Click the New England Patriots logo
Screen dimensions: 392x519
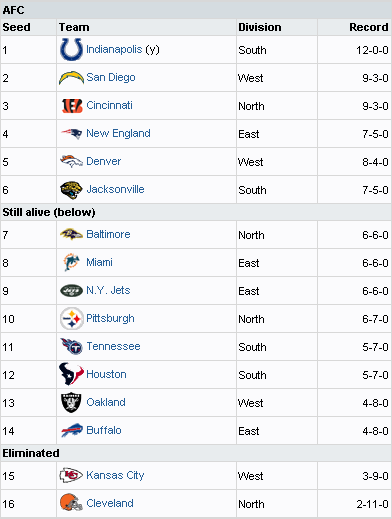(x=71, y=134)
